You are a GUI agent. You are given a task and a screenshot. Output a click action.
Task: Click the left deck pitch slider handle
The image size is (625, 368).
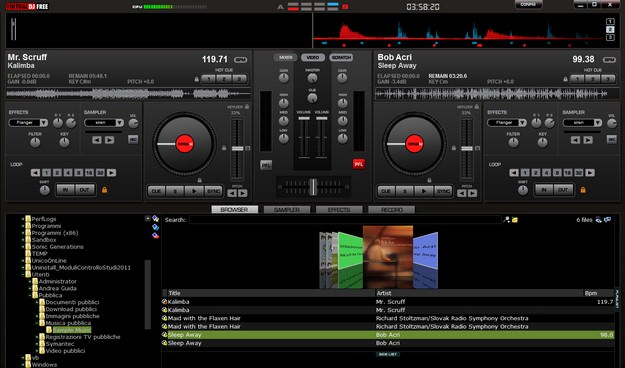[238, 148]
